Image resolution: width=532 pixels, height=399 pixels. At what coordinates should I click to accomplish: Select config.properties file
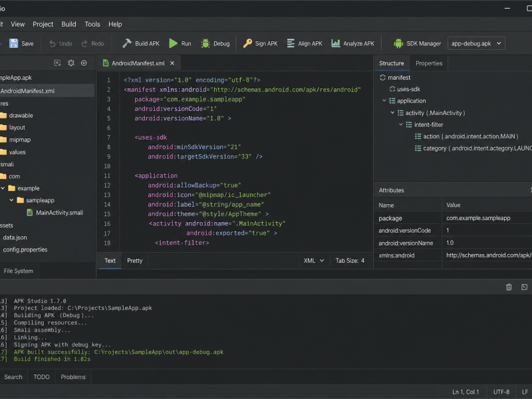click(x=25, y=250)
